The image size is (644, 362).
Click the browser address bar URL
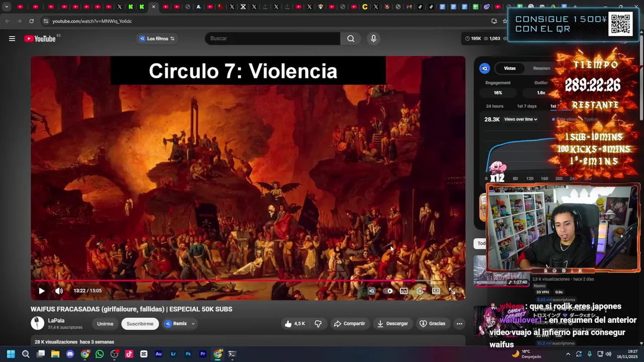tap(92, 21)
